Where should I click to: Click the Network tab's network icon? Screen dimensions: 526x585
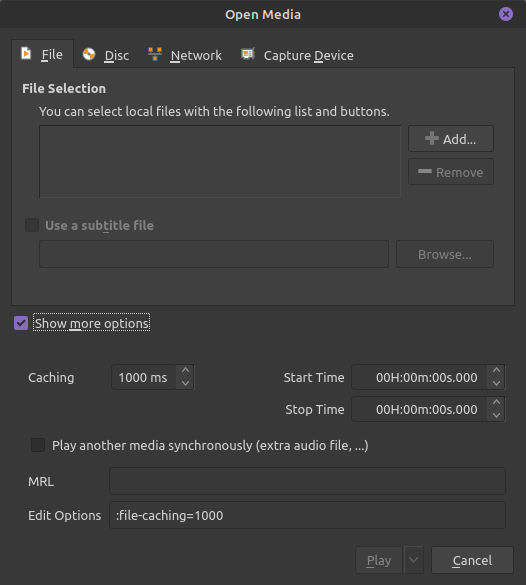tap(155, 54)
